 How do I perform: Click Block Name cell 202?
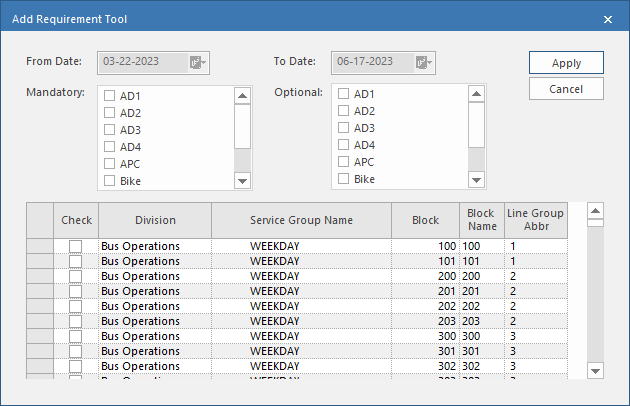coord(482,306)
